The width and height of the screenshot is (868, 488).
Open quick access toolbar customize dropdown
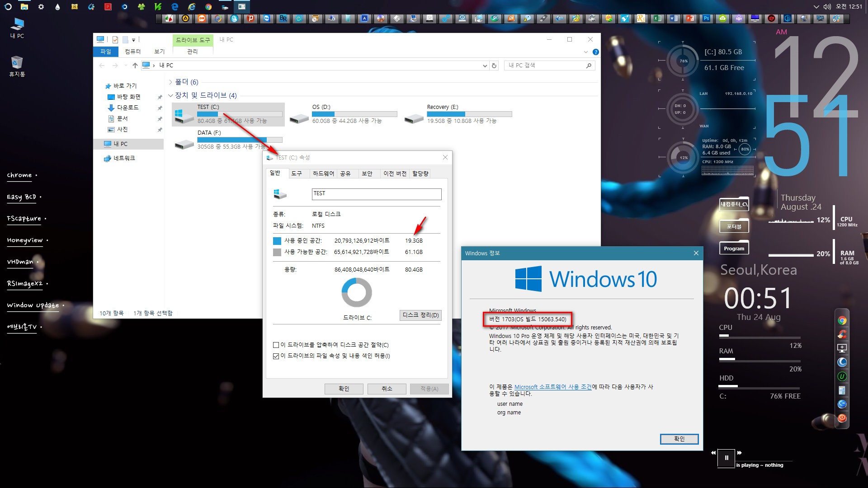pos(133,40)
